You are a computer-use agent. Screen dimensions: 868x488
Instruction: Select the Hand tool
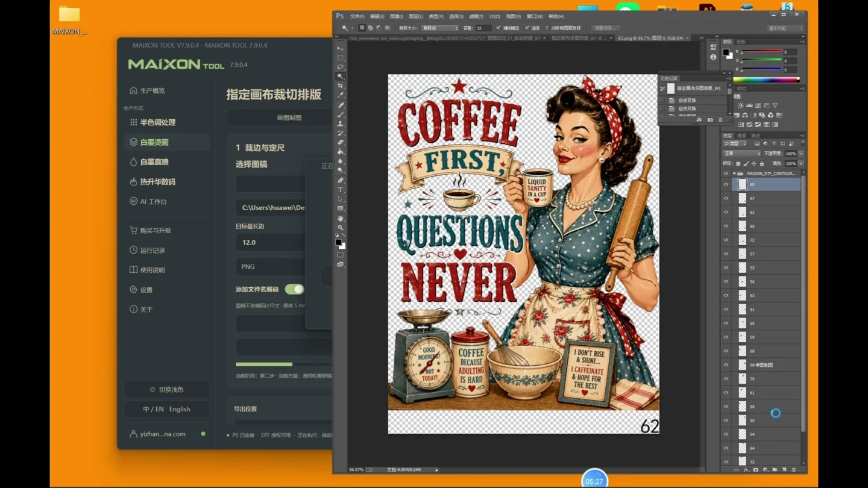[x=341, y=218]
